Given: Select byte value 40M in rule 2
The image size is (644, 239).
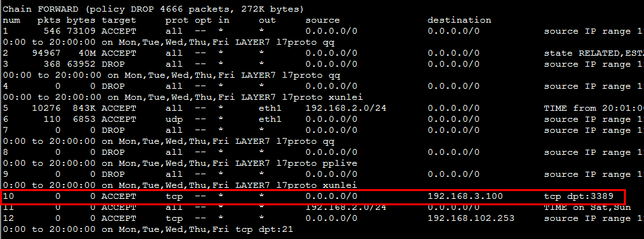Looking at the screenshot, I should pyautogui.click(x=87, y=53).
